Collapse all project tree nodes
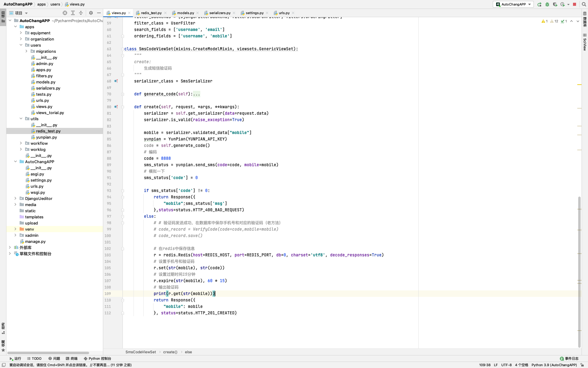 click(81, 13)
